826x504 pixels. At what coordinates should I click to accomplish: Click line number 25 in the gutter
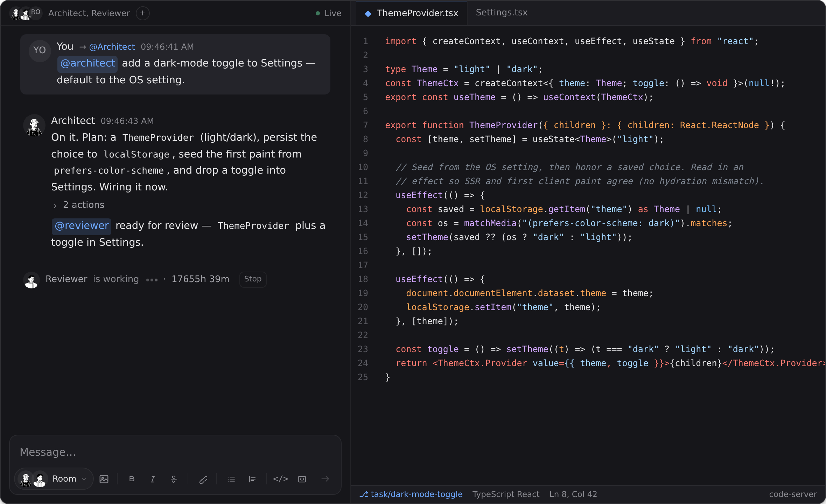click(x=363, y=377)
